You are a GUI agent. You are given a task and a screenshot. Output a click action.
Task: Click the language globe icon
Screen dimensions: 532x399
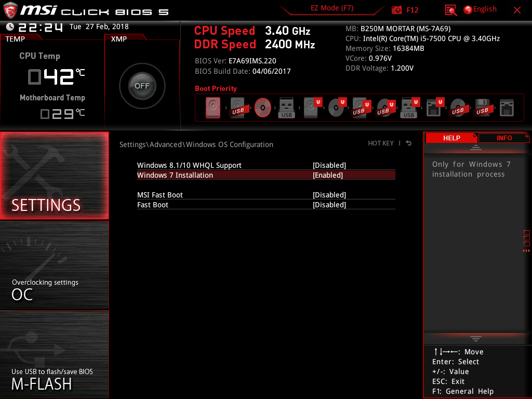(x=468, y=10)
